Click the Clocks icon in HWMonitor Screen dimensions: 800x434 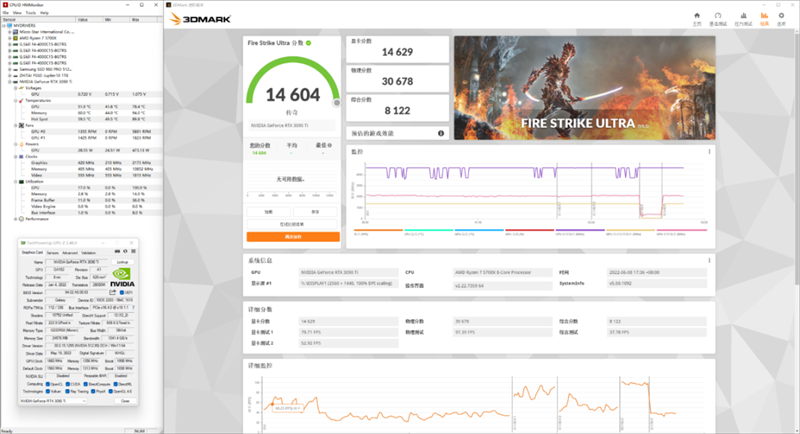(21, 157)
